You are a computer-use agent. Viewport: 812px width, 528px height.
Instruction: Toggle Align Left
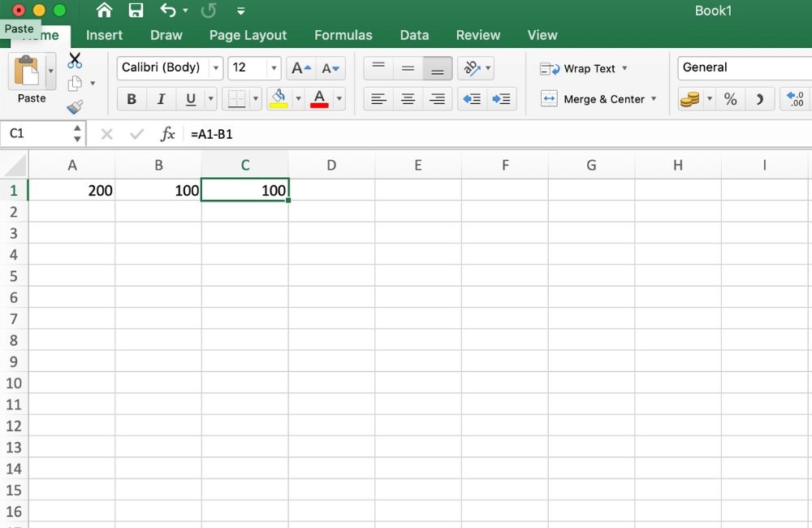pyautogui.click(x=378, y=99)
